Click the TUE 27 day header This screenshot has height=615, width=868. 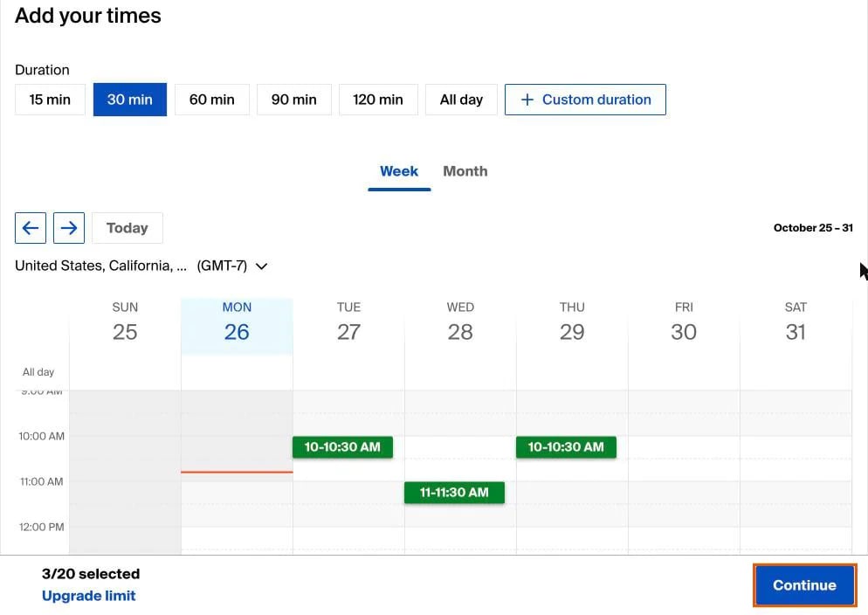click(348, 322)
